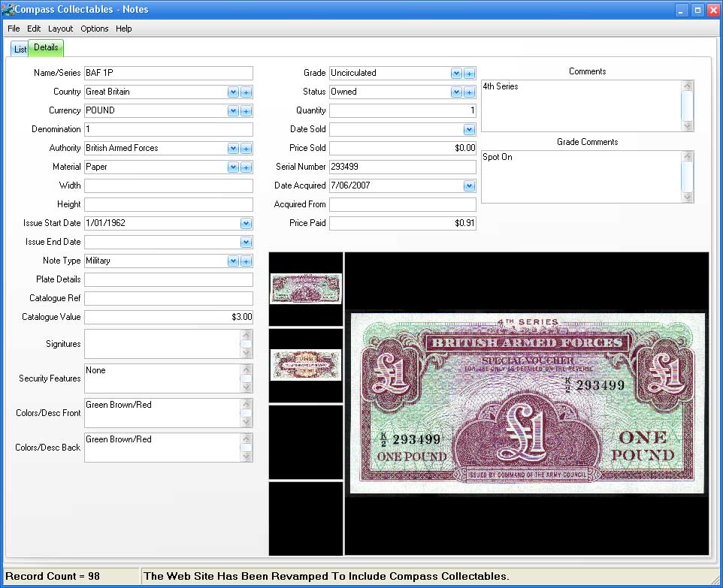The image size is (723, 588).
Task: Open the Layout menu
Action: click(x=60, y=29)
